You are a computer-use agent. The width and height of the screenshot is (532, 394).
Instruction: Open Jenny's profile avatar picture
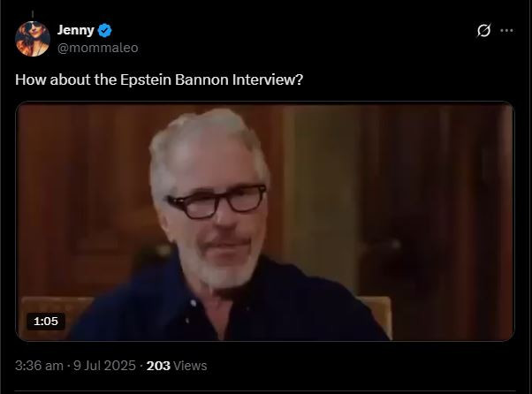(33, 38)
